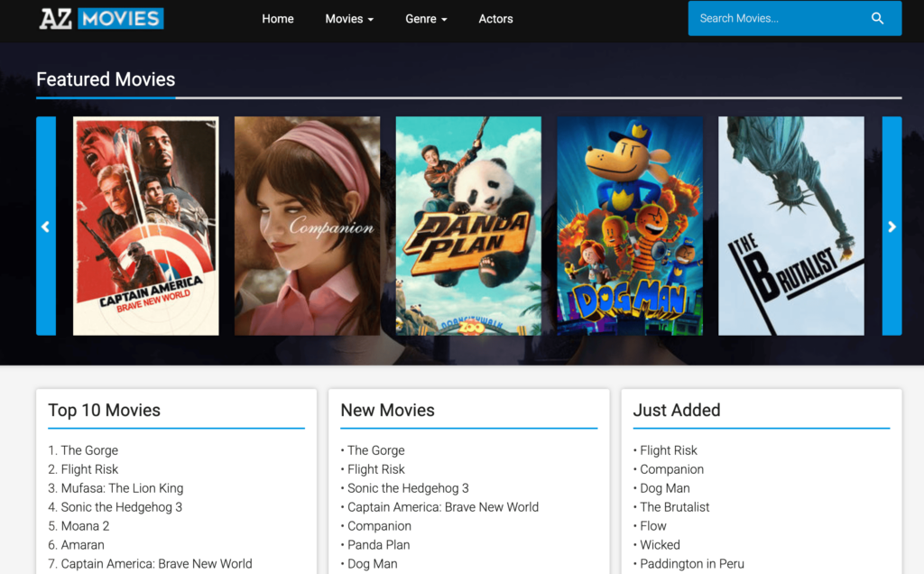Open Mufasa: The Lion King link
Image resolution: width=924 pixels, height=574 pixels.
click(x=122, y=488)
